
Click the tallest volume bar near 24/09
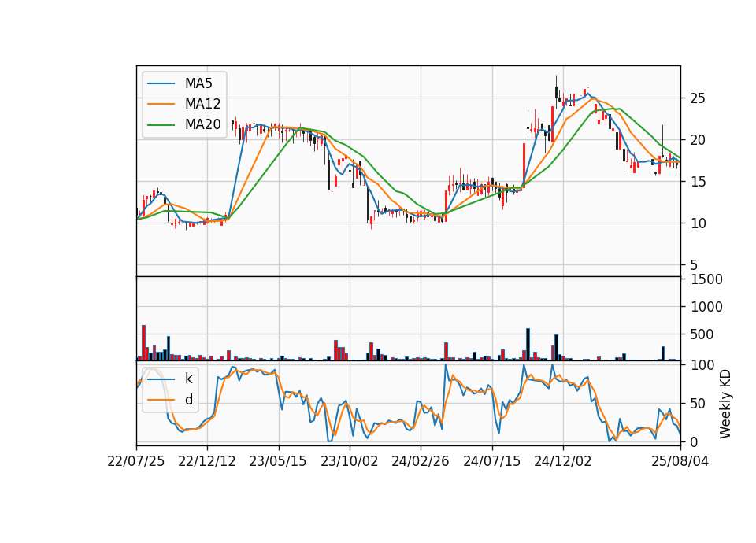pyautogui.click(x=528, y=345)
